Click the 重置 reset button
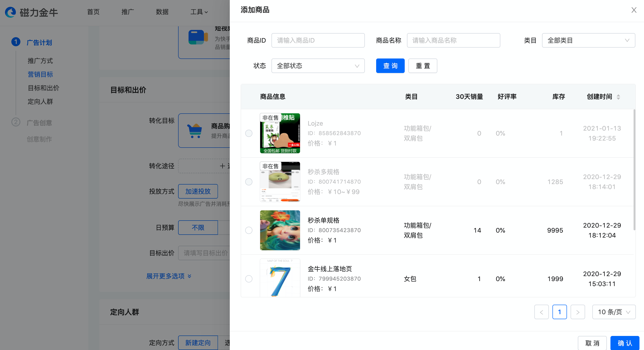 (x=423, y=66)
